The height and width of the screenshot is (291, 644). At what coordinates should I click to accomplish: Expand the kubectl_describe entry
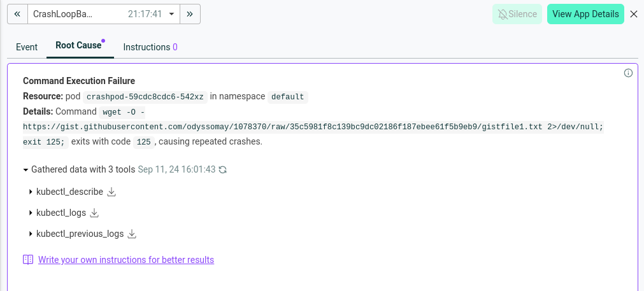coord(31,192)
